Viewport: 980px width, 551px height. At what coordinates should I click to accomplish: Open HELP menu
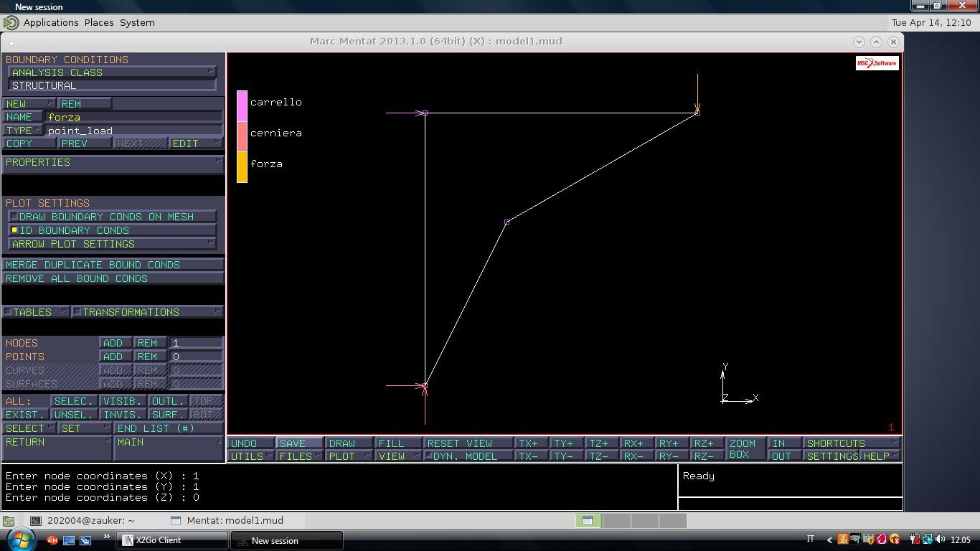pos(880,456)
